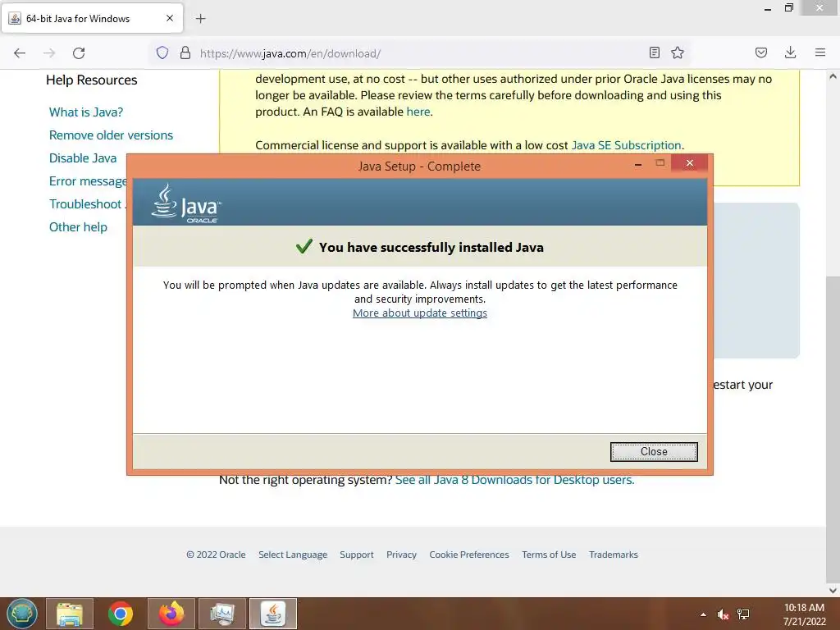840x630 pixels.
Task: Restore down the Firefox window
Action: pos(788,8)
